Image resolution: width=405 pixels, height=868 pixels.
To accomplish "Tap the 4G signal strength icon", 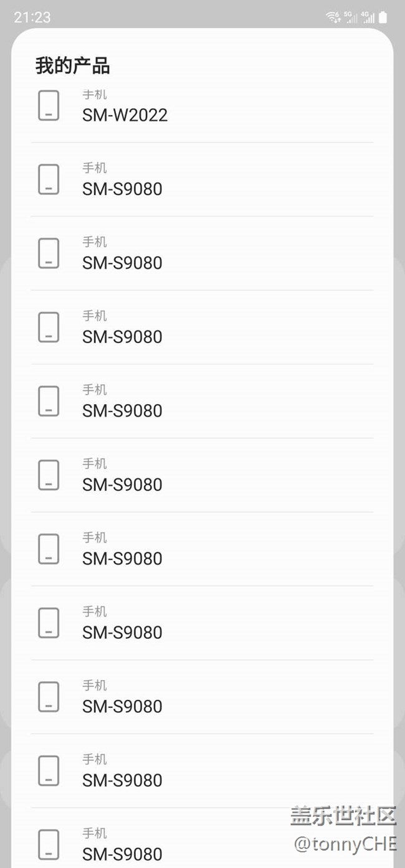I will [368, 17].
